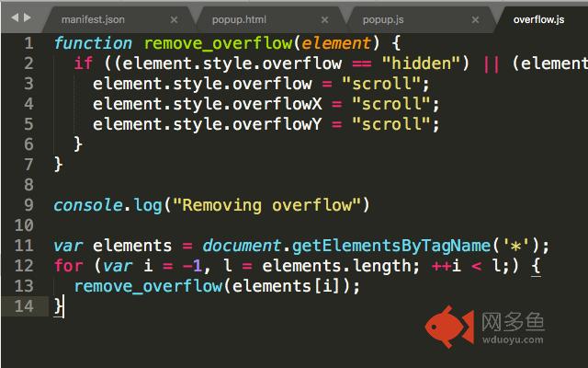Close the popup.html tab
This screenshot has height=368, width=588.
click(x=324, y=19)
